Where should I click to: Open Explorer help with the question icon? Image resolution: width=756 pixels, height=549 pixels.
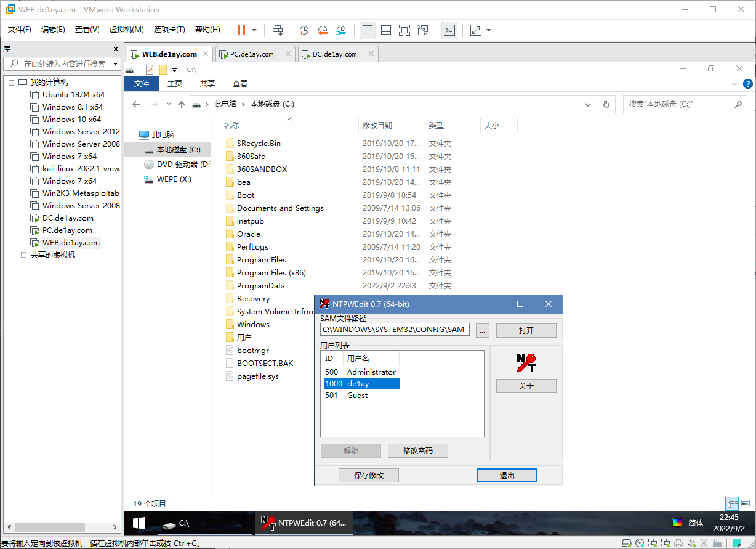coord(747,84)
